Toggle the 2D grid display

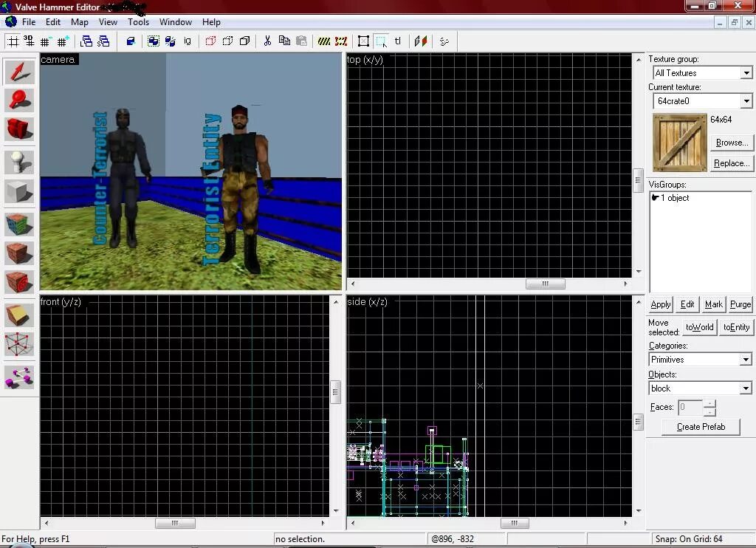click(x=13, y=41)
